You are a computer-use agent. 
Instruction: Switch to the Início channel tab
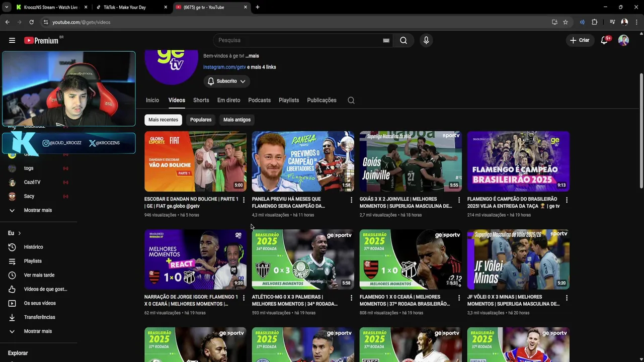152,100
